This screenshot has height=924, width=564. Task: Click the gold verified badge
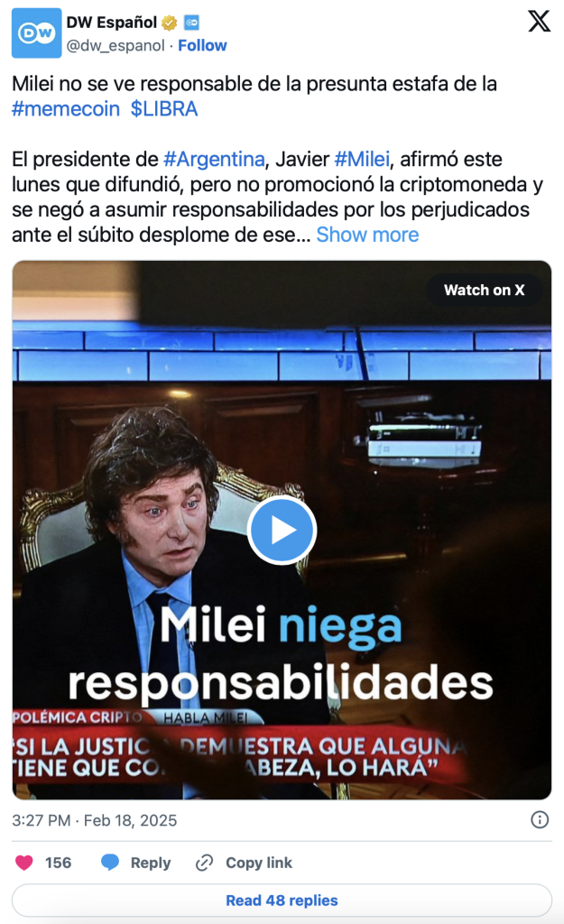(169, 23)
